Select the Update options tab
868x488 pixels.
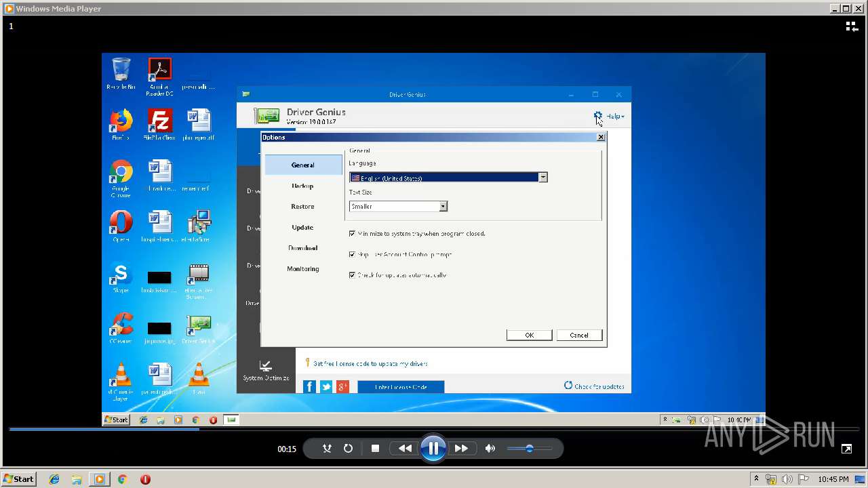[x=303, y=227]
